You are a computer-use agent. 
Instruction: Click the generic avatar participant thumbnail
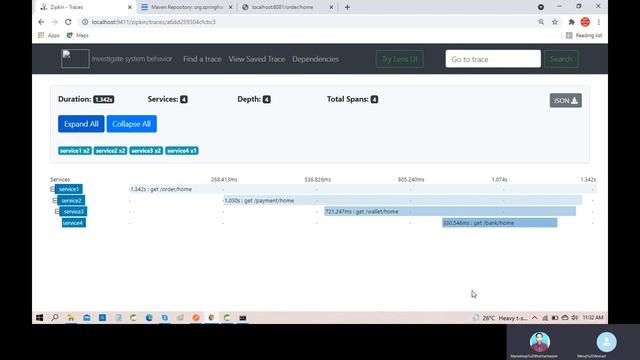(607, 342)
